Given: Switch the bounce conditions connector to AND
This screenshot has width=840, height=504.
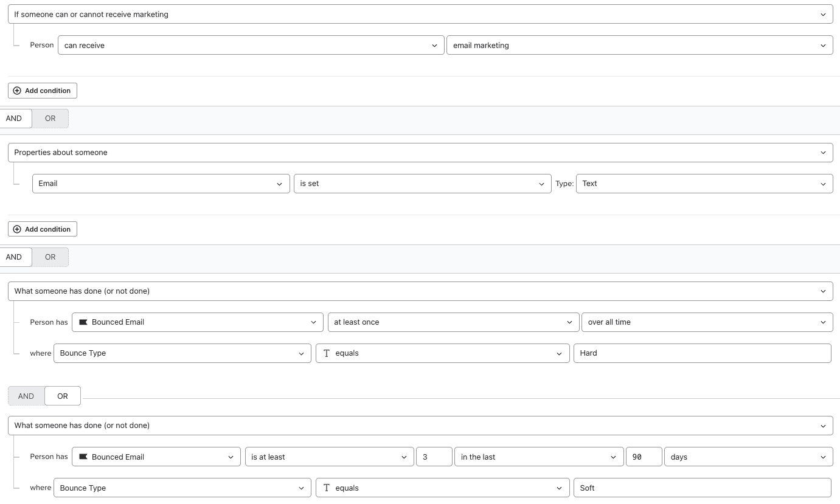Looking at the screenshot, I should click(26, 396).
